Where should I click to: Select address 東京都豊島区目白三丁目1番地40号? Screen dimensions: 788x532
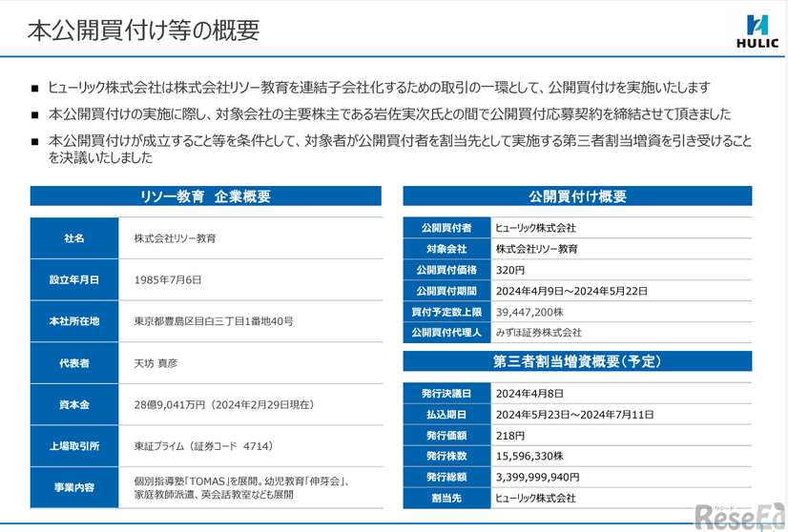coord(214,321)
